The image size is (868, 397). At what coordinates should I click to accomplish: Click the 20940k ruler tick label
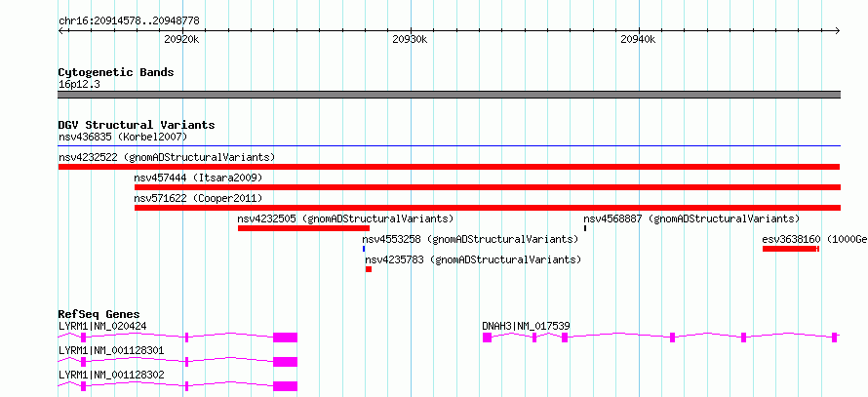coord(638,39)
